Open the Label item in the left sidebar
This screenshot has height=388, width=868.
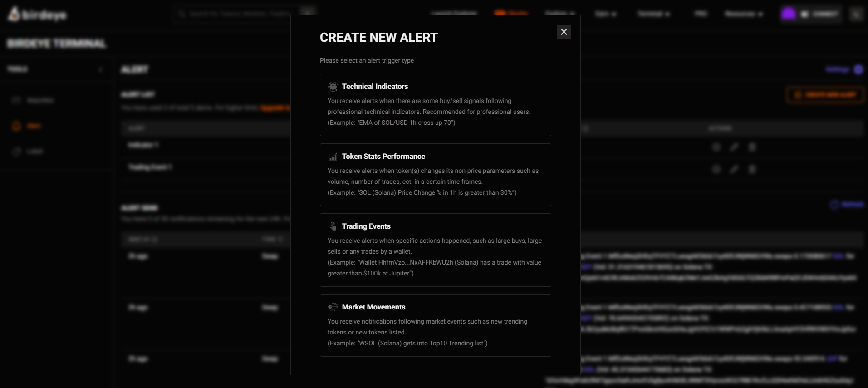click(27, 151)
